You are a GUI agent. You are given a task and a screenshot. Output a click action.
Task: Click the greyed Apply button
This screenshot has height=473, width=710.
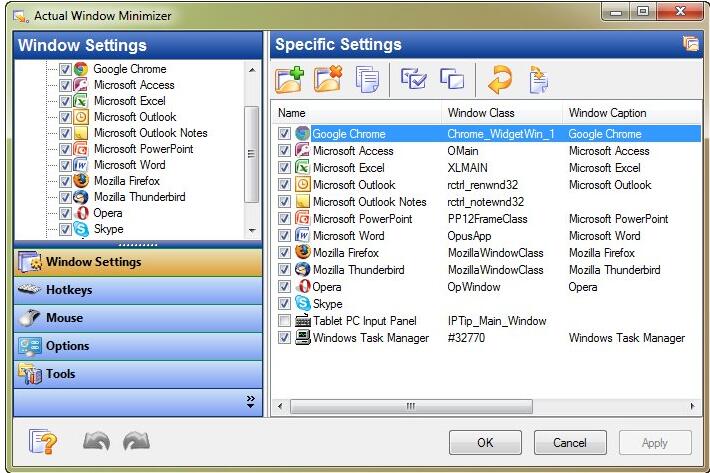(655, 442)
